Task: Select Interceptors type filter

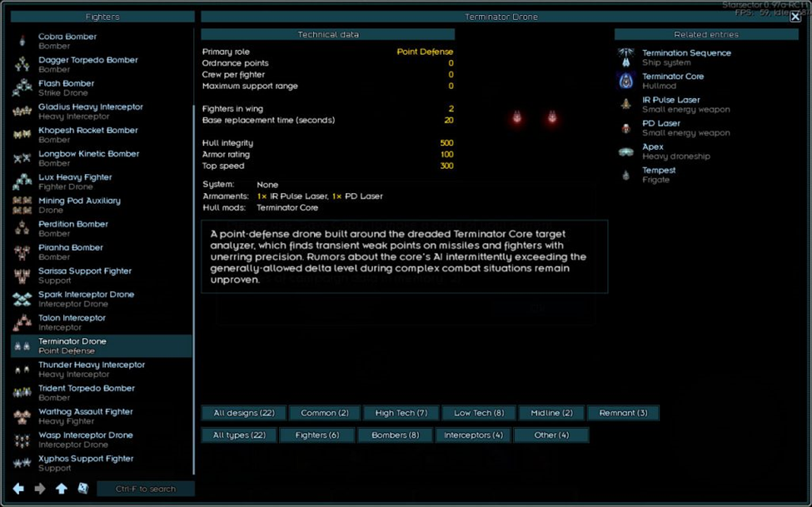Action: 473,435
